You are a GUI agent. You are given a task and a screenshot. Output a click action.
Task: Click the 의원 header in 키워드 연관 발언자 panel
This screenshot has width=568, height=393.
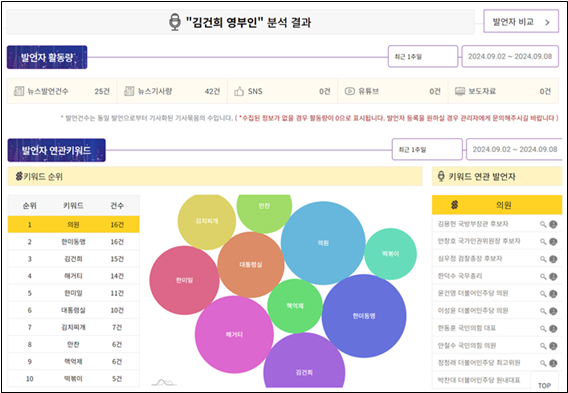(497, 205)
